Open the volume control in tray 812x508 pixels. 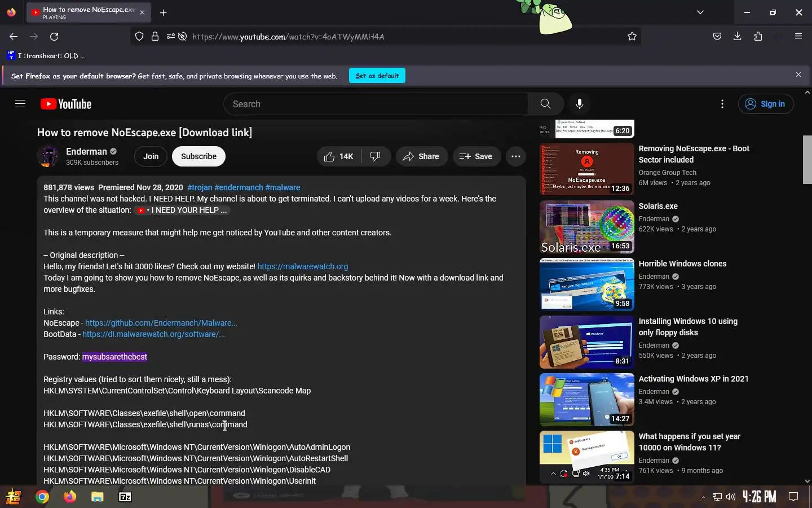pos(731,497)
